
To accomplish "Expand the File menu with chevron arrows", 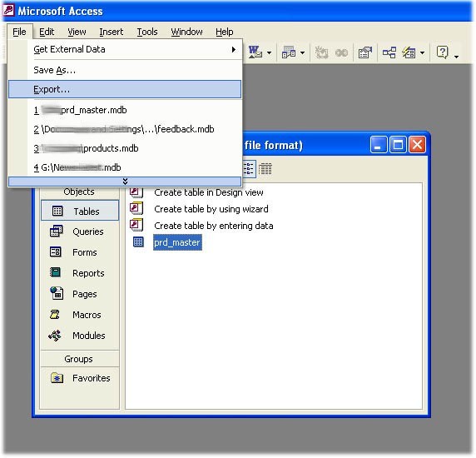I will [125, 182].
